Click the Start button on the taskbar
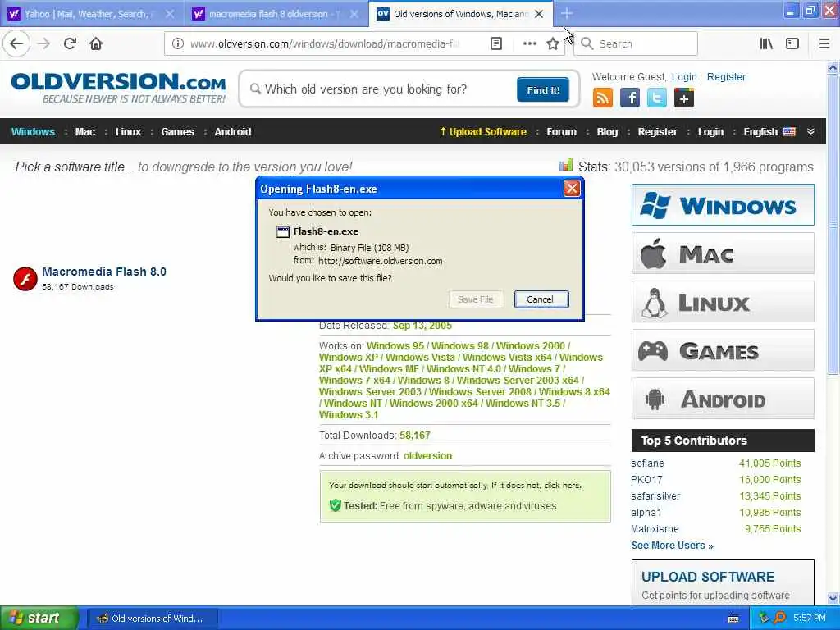840x630 pixels. (39, 619)
